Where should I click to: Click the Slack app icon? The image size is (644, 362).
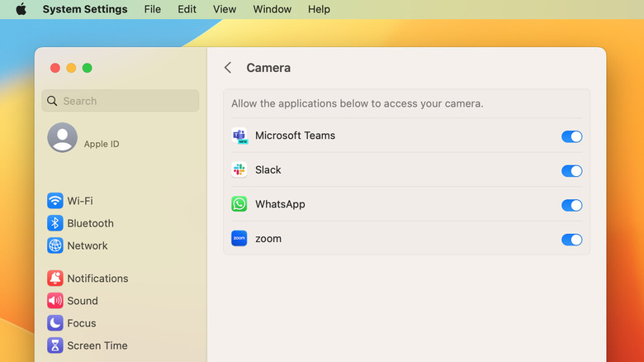(x=239, y=170)
